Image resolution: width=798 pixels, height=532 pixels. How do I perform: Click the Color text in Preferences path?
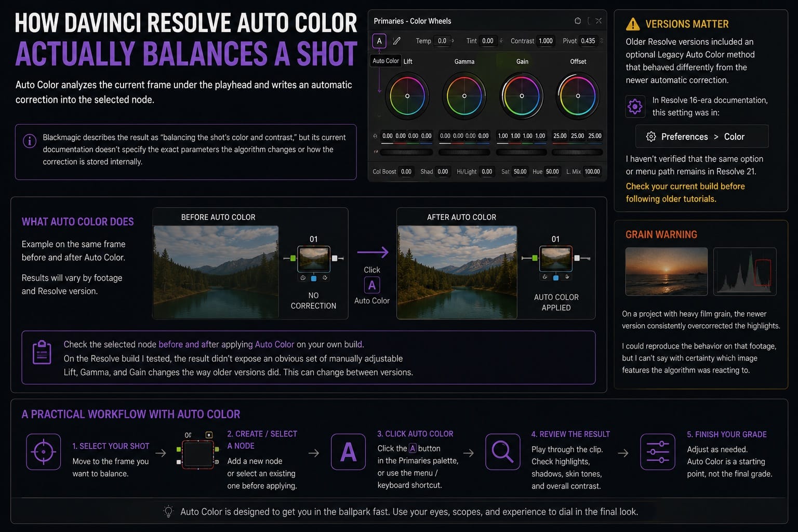(x=734, y=137)
